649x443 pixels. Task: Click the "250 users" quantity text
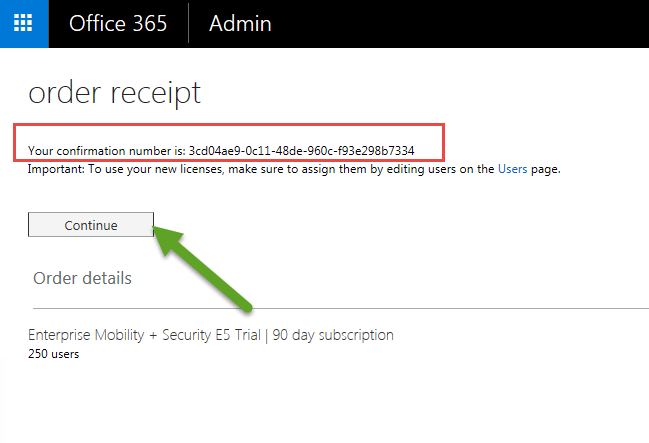click(53, 353)
